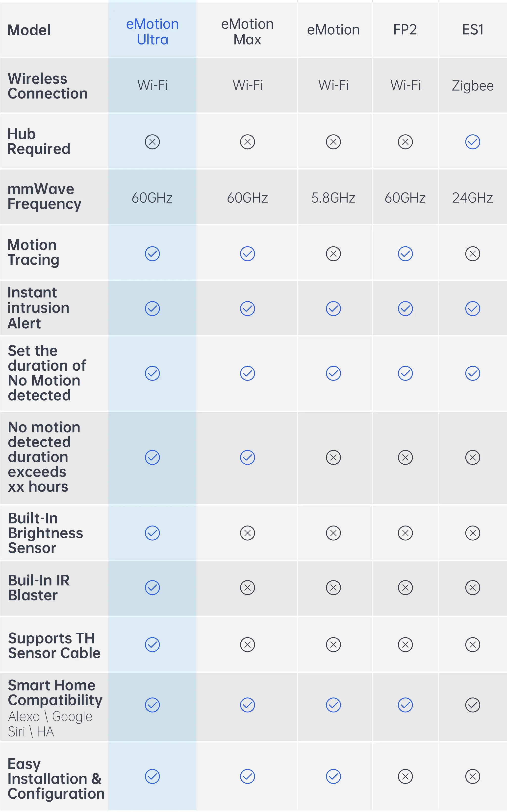
Task: Click the Hub Required cross icon for eMotion Ultra
Action: [152, 142]
